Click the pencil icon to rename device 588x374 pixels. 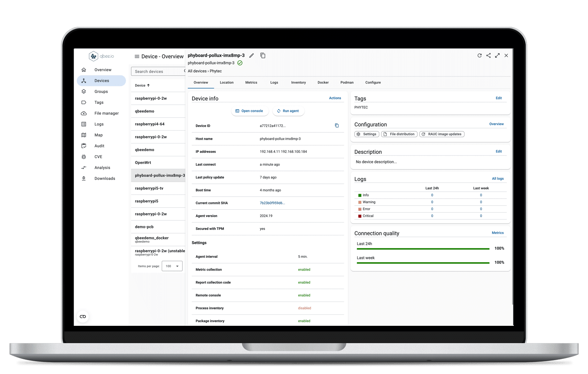pyautogui.click(x=251, y=56)
